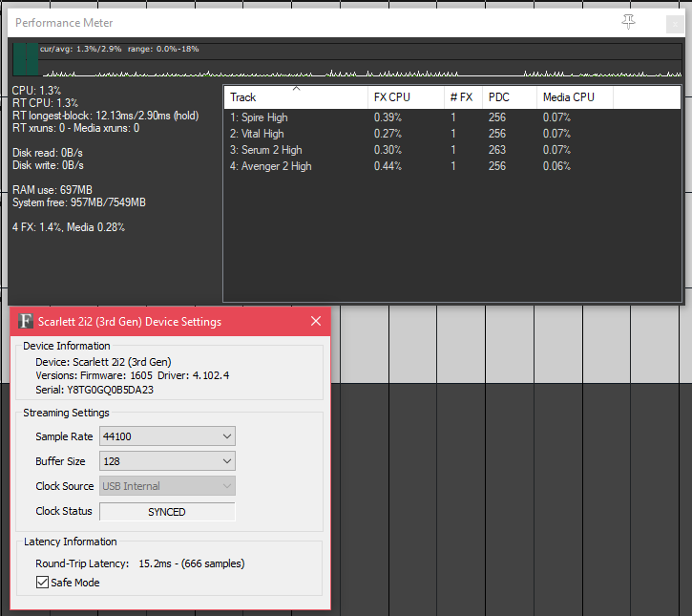692x616 pixels.
Task: Click the 'Device: Scarlett 2i2 (3rd Gen)' line
Action: click(x=103, y=362)
